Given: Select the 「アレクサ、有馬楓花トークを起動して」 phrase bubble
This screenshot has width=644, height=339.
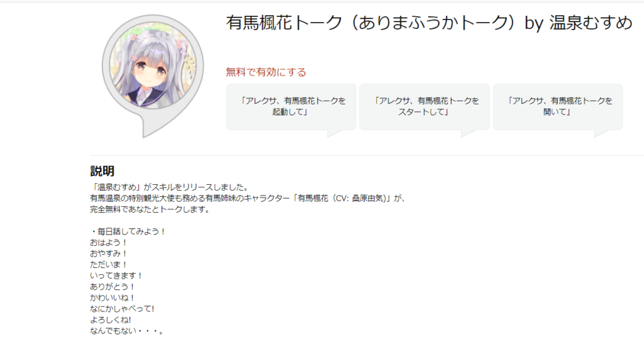Looking at the screenshot, I should (291, 107).
